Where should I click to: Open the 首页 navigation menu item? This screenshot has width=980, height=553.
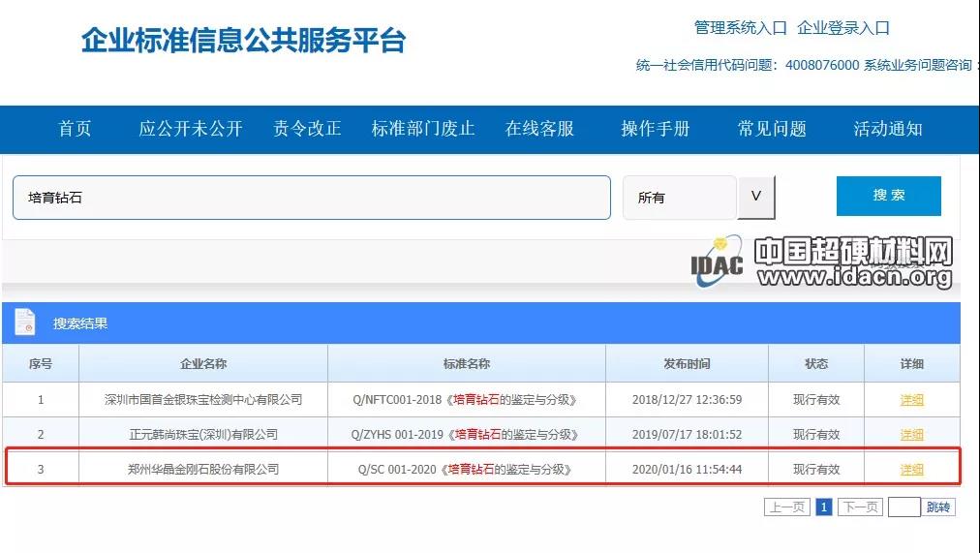tap(75, 129)
